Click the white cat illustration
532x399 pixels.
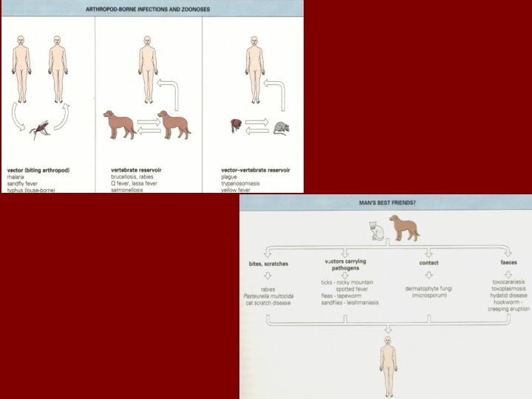[x=376, y=231]
